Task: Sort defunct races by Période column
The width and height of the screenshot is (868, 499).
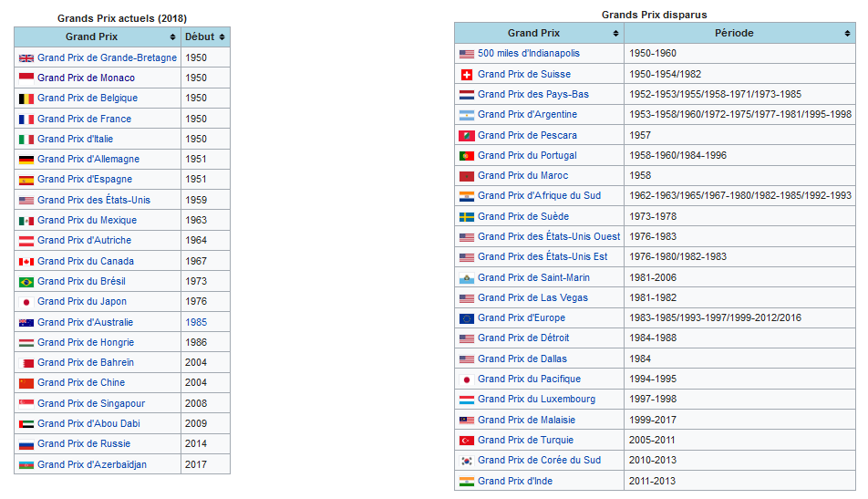Action: [847, 34]
